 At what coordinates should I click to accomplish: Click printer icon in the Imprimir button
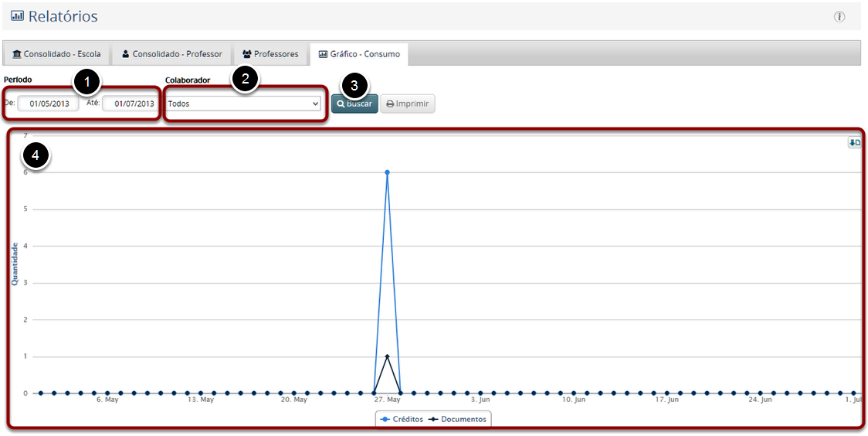[x=390, y=104]
